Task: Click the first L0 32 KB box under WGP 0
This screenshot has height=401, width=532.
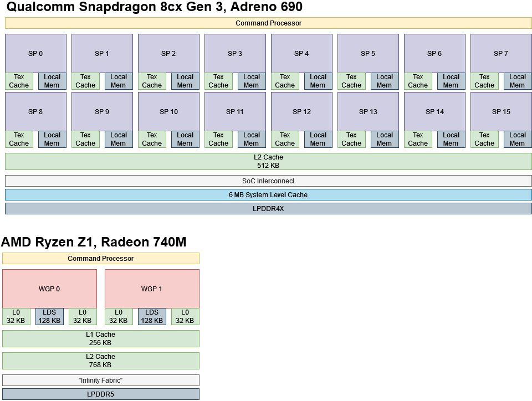Action: point(16,317)
